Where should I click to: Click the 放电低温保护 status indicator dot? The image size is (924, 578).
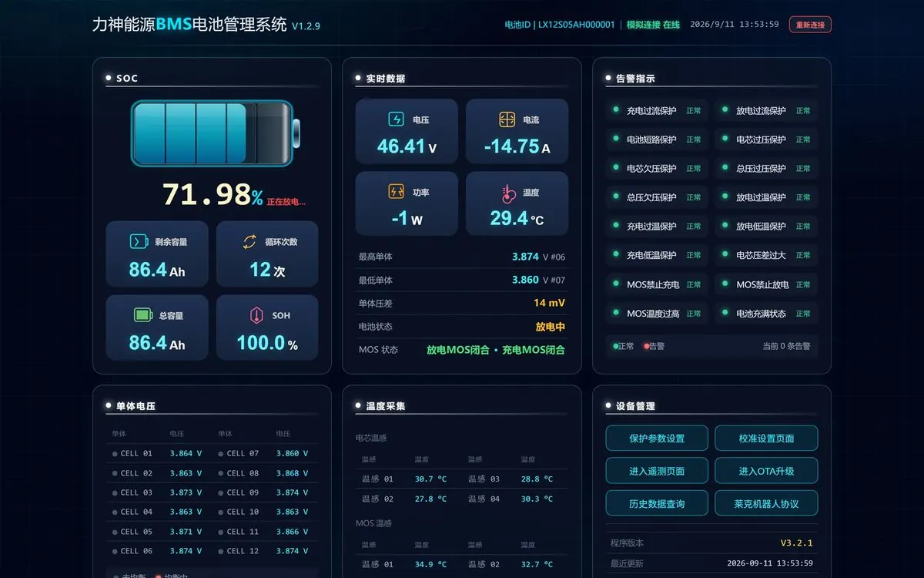tap(725, 225)
